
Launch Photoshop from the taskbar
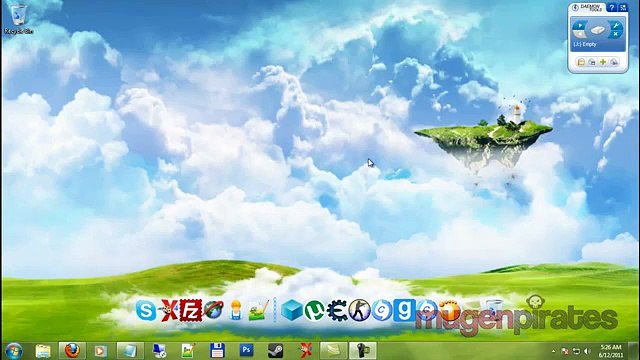click(246, 351)
